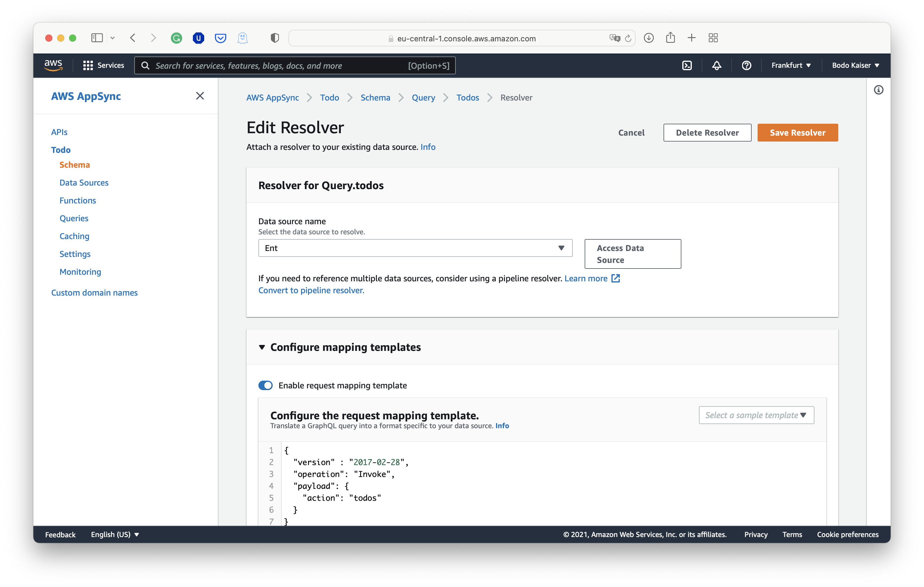The image size is (924, 587).
Task: Click the Access Data Source button
Action: click(632, 253)
